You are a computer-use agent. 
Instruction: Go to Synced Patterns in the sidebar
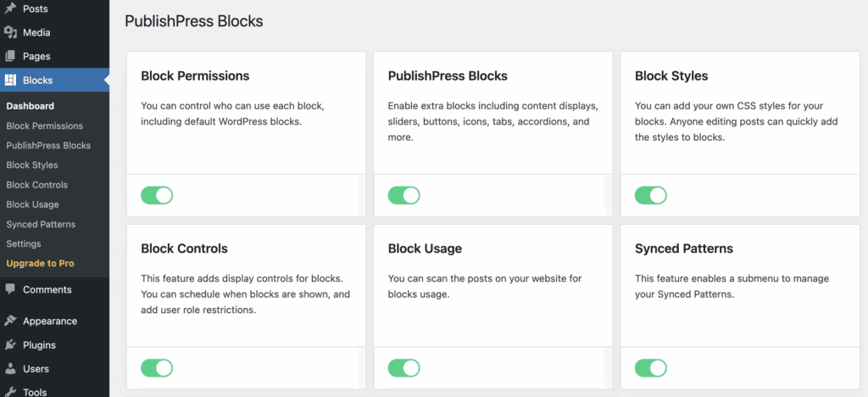pos(41,224)
